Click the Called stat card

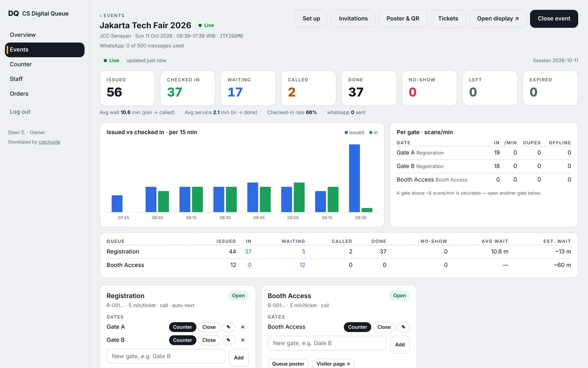pos(309,88)
